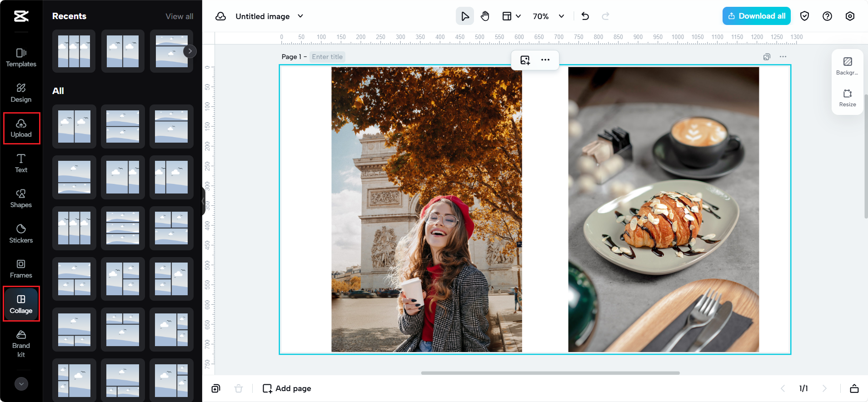This screenshot has height=402, width=868.
Task: Open the Background panel button
Action: [847, 66]
